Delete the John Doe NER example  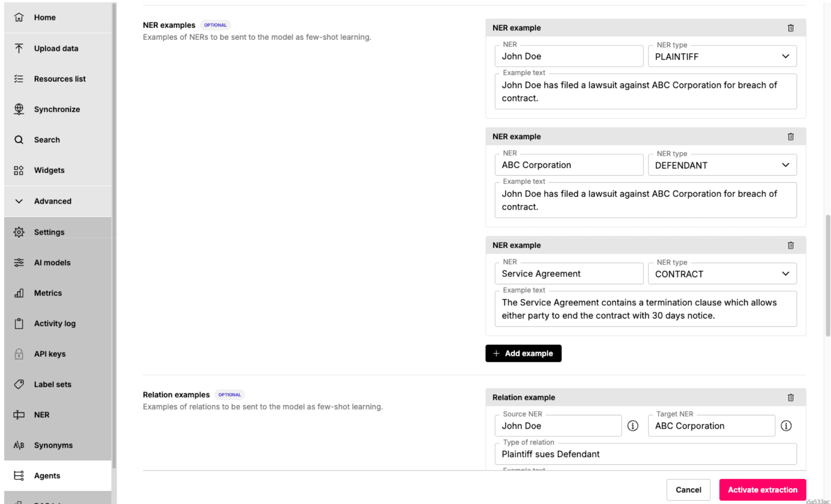click(790, 28)
